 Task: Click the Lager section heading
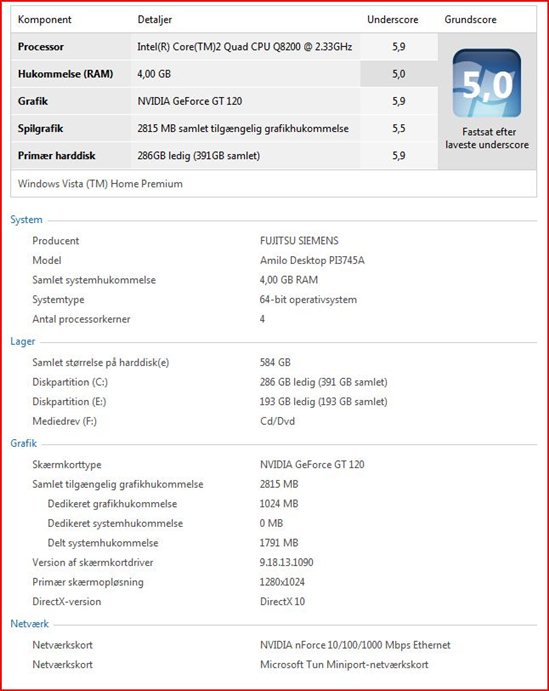coord(22,342)
